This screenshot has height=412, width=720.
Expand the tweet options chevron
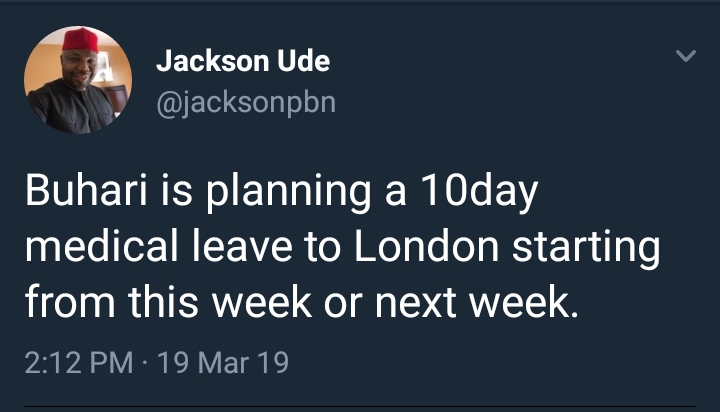coord(686,57)
